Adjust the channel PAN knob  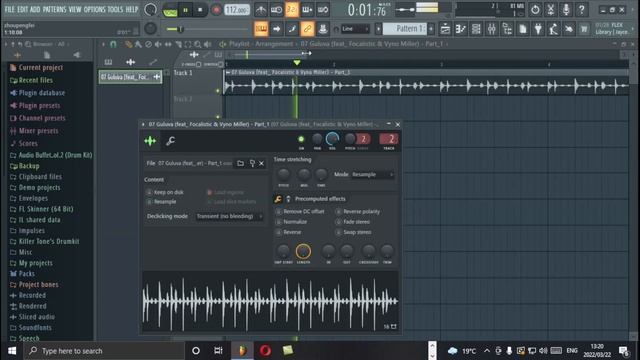click(x=317, y=140)
